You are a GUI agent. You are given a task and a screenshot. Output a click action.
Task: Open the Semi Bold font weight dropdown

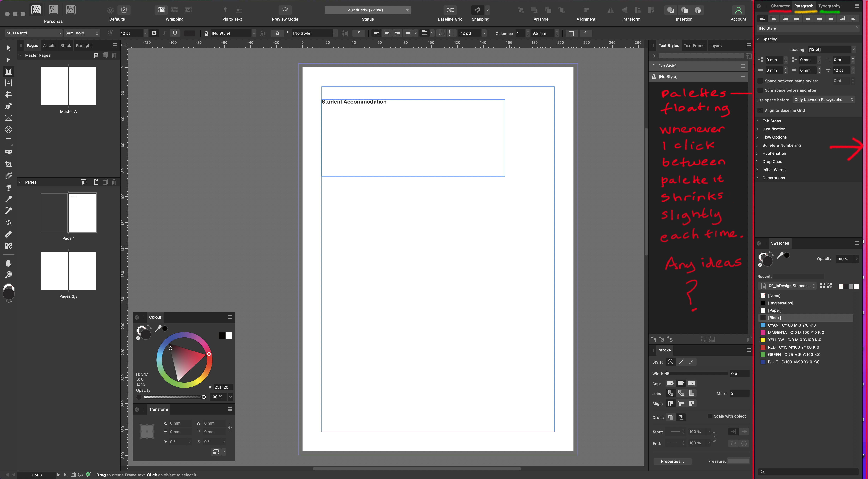pyautogui.click(x=82, y=33)
